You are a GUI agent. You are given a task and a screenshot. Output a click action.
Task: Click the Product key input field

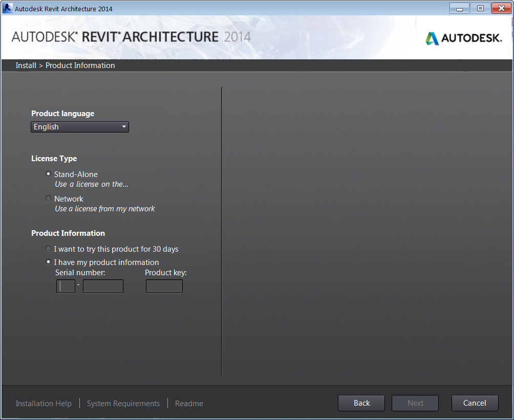(x=164, y=286)
